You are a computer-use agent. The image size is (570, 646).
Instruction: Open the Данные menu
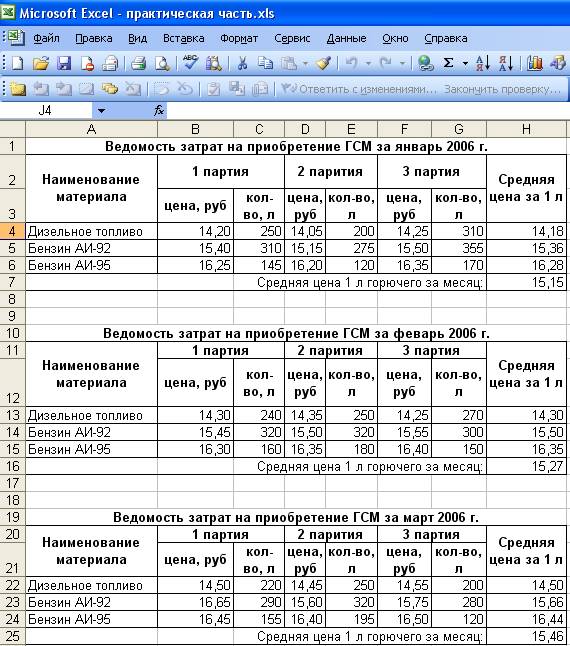346,38
